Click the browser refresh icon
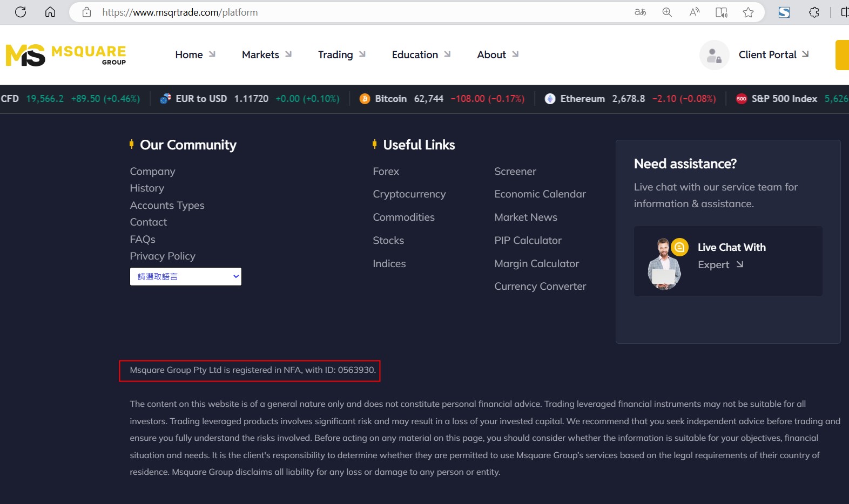Image resolution: width=849 pixels, height=504 pixels. (21, 12)
